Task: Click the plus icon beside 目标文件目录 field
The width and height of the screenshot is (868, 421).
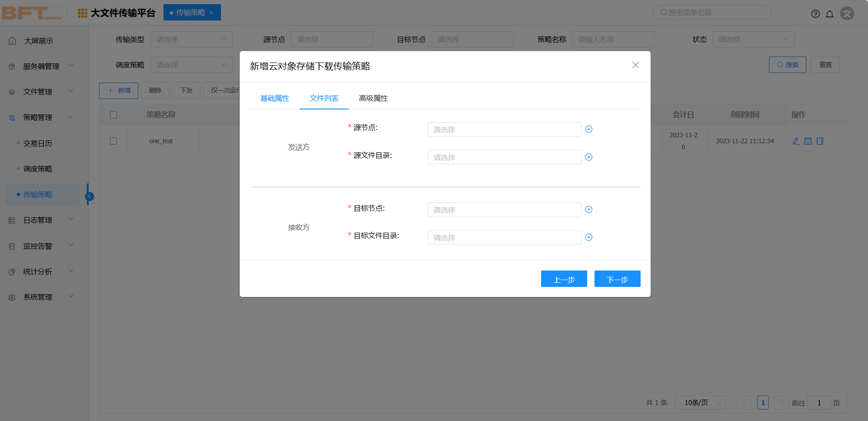Action: (589, 238)
